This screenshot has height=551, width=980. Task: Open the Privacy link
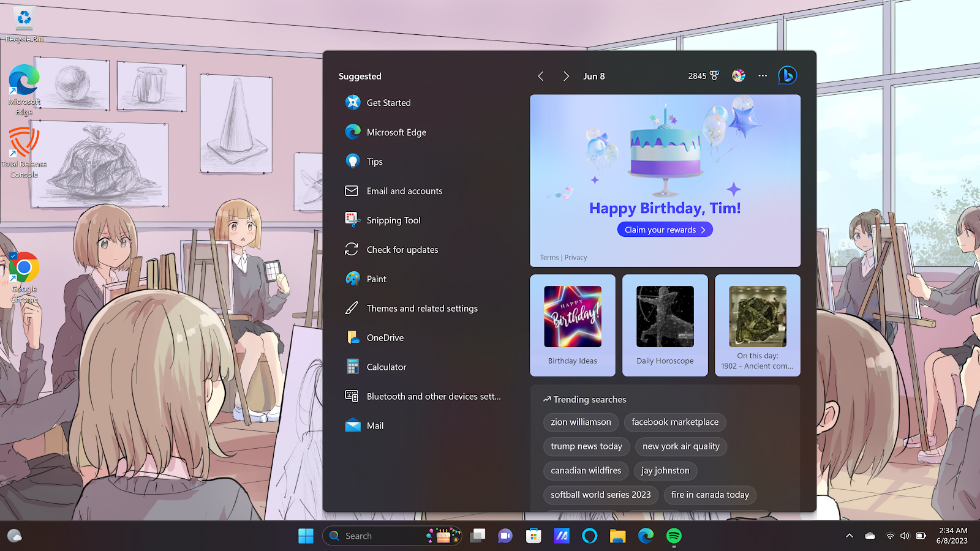[x=576, y=258]
